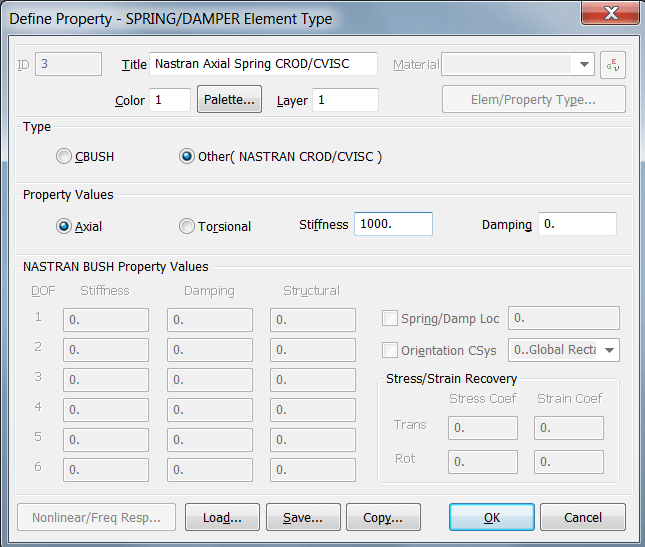Click the Load button
Viewport: 645px width, 547px height.
222,517
